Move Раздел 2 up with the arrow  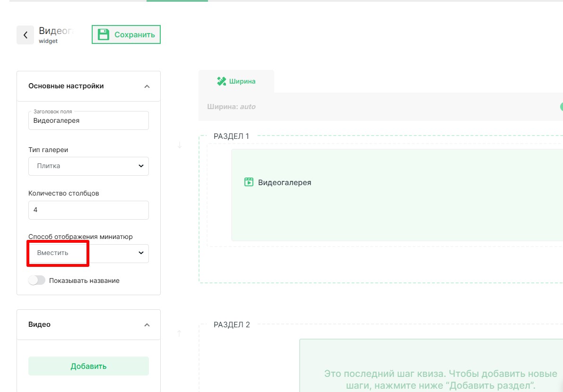click(x=179, y=333)
